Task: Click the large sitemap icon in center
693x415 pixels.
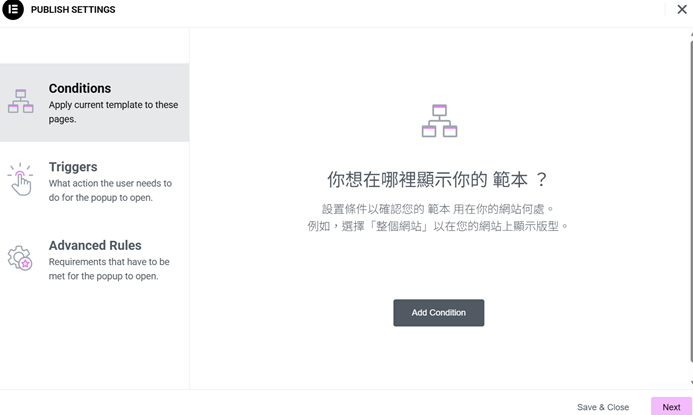Action: click(x=439, y=121)
